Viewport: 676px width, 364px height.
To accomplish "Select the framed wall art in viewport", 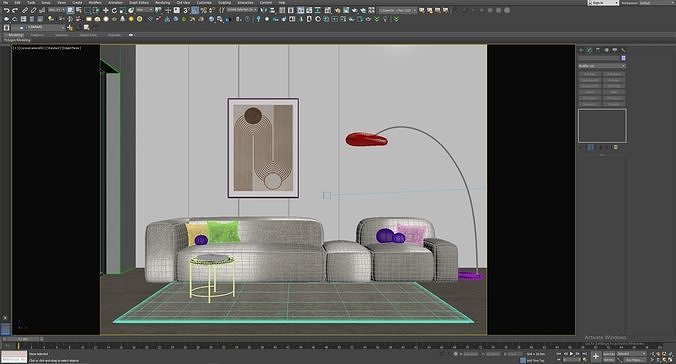I will [x=263, y=148].
